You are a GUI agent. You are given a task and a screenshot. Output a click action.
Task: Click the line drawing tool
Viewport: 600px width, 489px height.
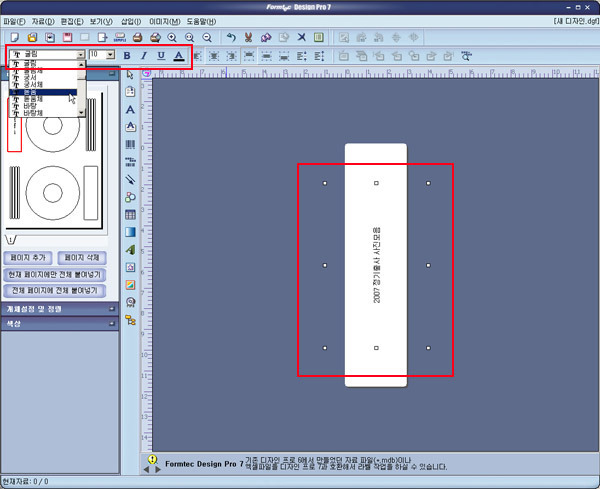[131, 179]
